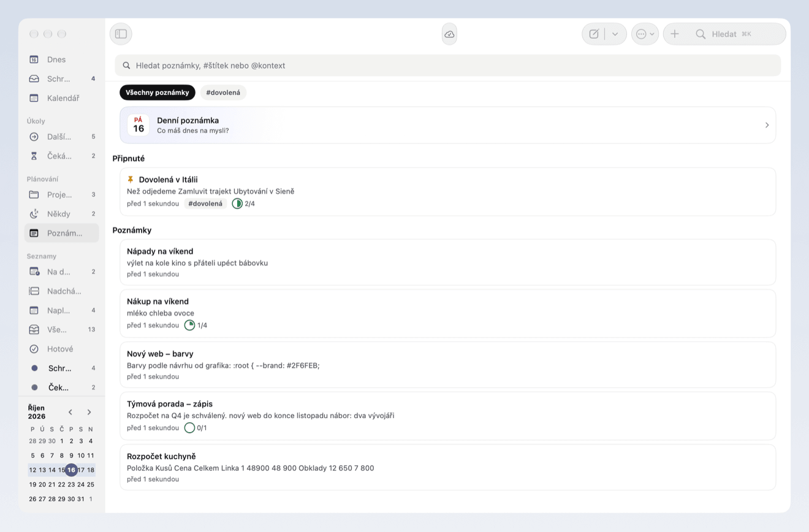Click the plus icon in the toolbar
The width and height of the screenshot is (809, 532).
pos(675,34)
